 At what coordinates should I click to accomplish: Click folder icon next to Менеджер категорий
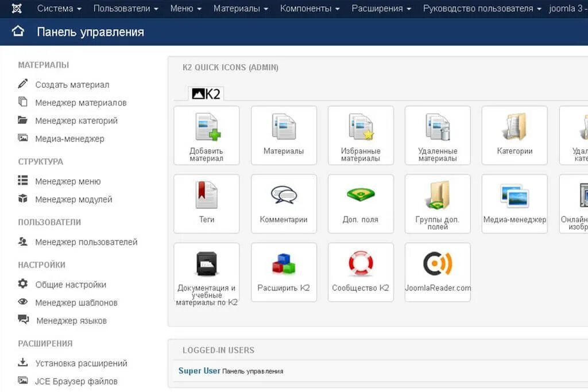[23, 120]
